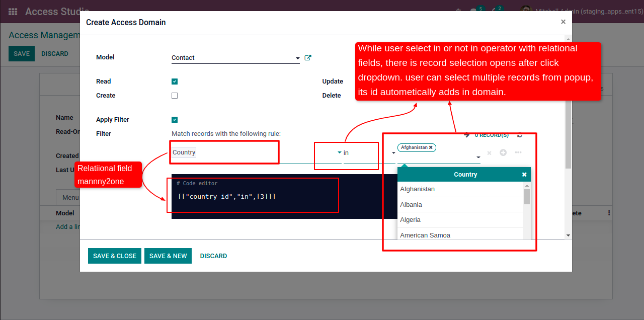The height and width of the screenshot is (320, 644).
Task: Expand the country value selection dropdown
Action: click(478, 157)
